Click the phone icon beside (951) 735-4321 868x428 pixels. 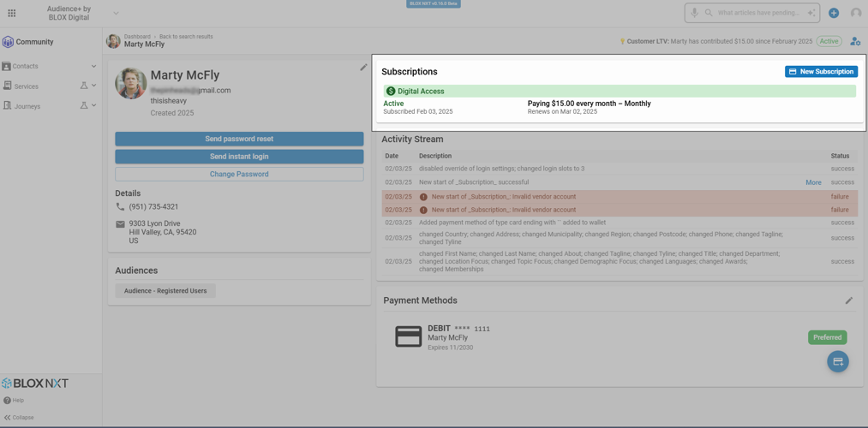tap(120, 206)
